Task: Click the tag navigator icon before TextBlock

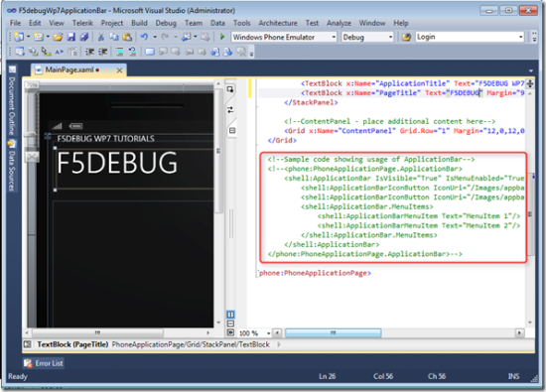Action: click(27, 344)
